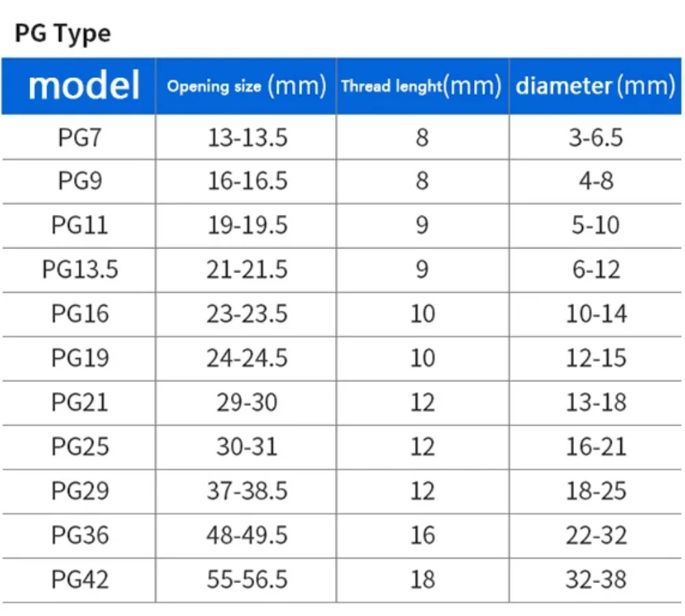Select the PG7 model cell
685x616 pixels.
[79, 138]
